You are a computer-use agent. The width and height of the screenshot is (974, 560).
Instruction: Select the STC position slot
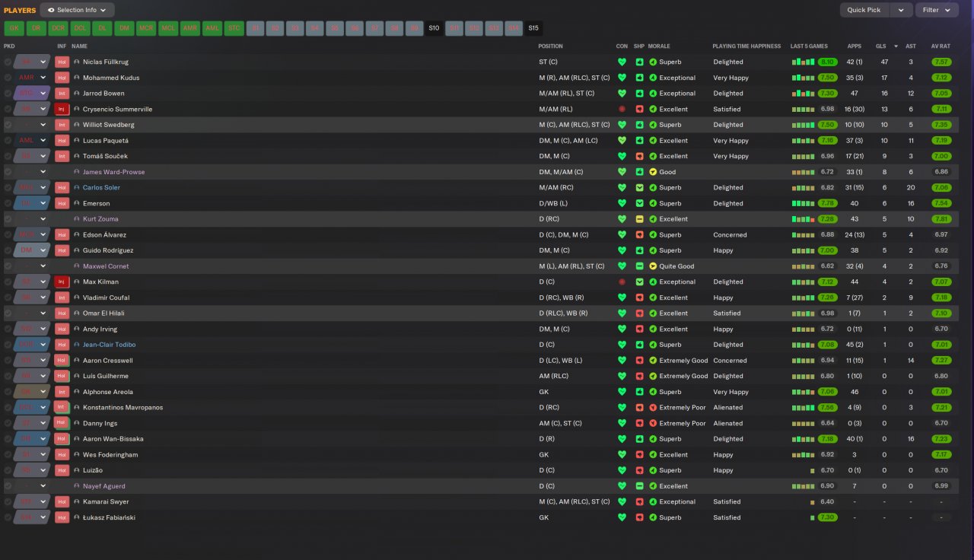(x=234, y=28)
